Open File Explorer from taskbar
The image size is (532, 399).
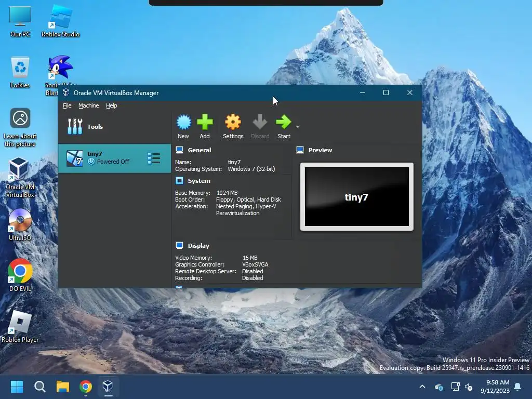pos(63,387)
